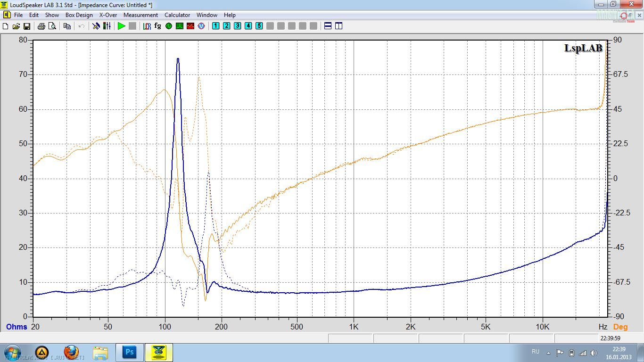Click the 22:39:59 time in status bar
The width and height of the screenshot is (644, 362).
[610, 338]
